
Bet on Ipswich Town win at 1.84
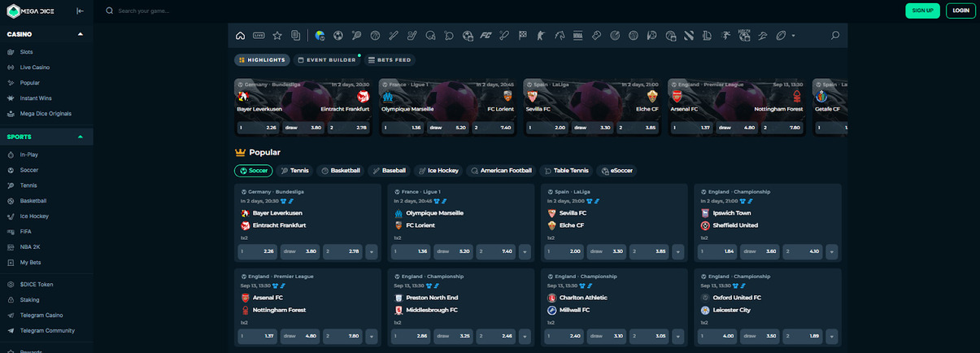pos(718,252)
